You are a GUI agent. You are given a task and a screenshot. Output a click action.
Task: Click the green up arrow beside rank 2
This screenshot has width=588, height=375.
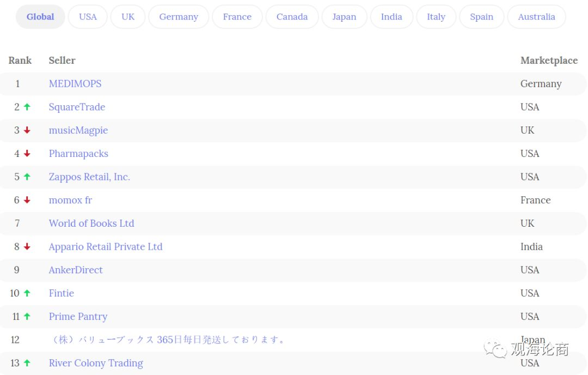click(27, 107)
